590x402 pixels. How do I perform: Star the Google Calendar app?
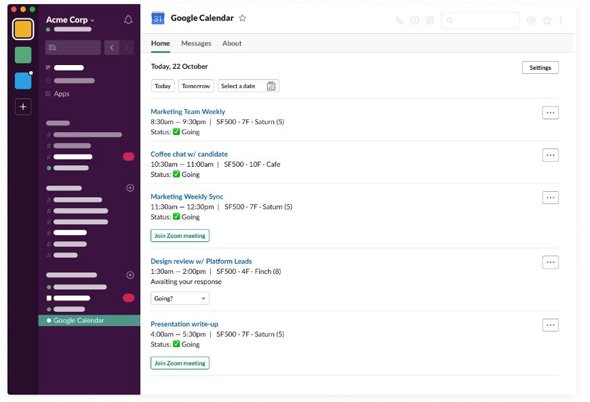coord(243,18)
